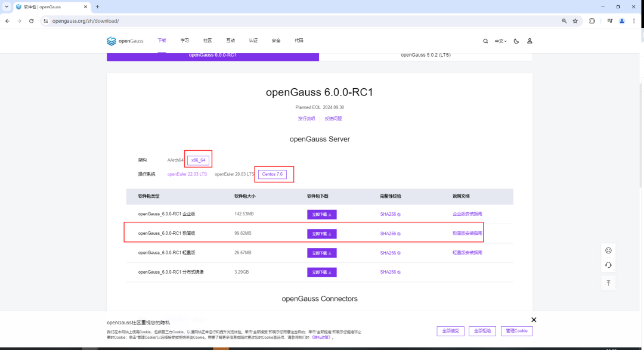Open the user account icon in the header
The height and width of the screenshot is (350, 644).
[x=530, y=41]
